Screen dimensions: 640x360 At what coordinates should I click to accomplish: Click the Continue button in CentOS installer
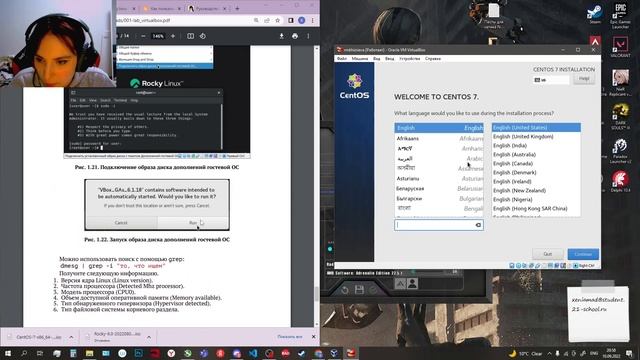click(x=583, y=254)
